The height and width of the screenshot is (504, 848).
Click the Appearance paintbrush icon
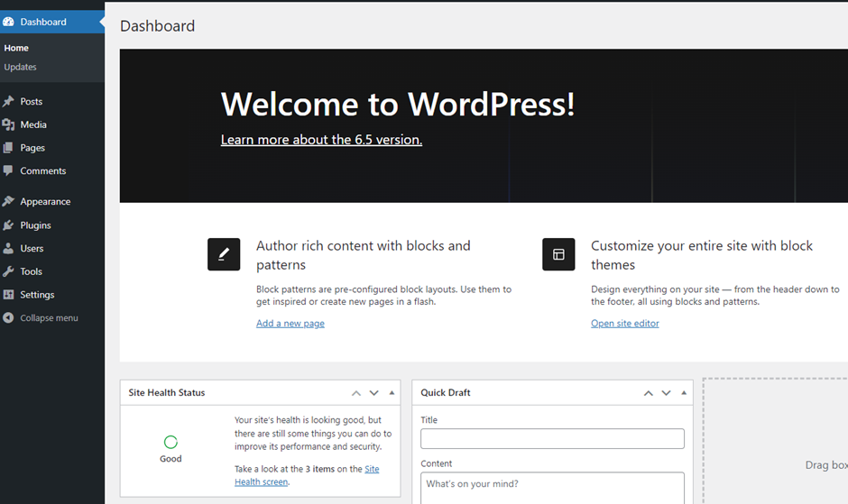coord(9,202)
